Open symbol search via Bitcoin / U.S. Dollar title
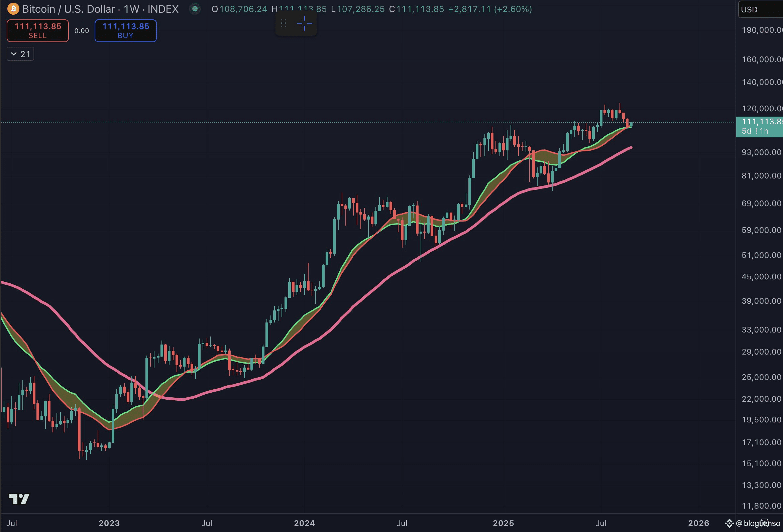This screenshot has height=532, width=783. tap(100, 9)
